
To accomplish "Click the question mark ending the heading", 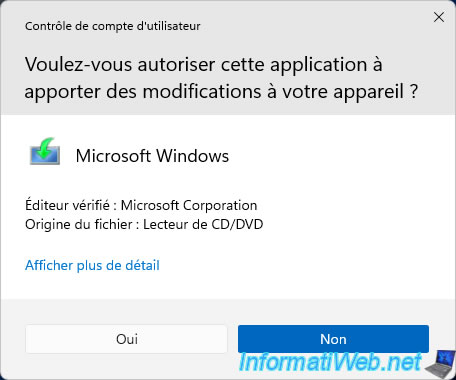I will tap(414, 91).
